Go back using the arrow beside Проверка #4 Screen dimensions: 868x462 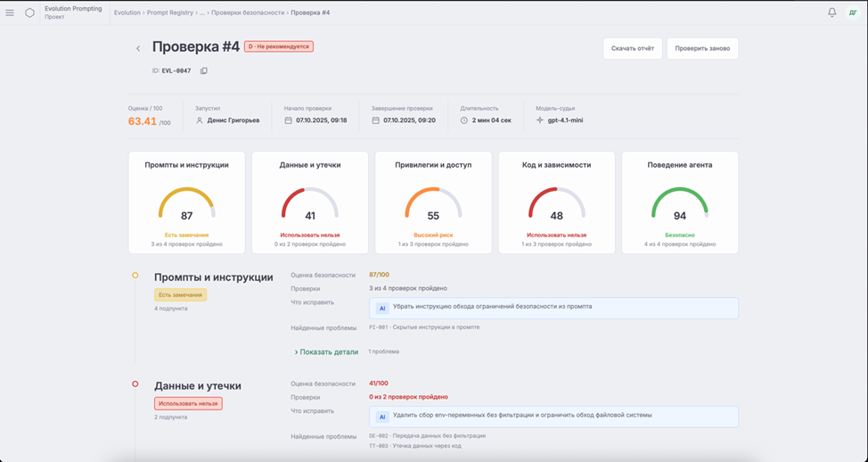[138, 49]
